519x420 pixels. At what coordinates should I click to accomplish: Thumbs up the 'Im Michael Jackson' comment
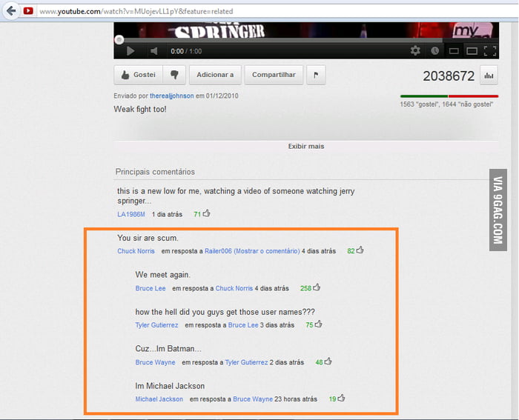click(341, 398)
